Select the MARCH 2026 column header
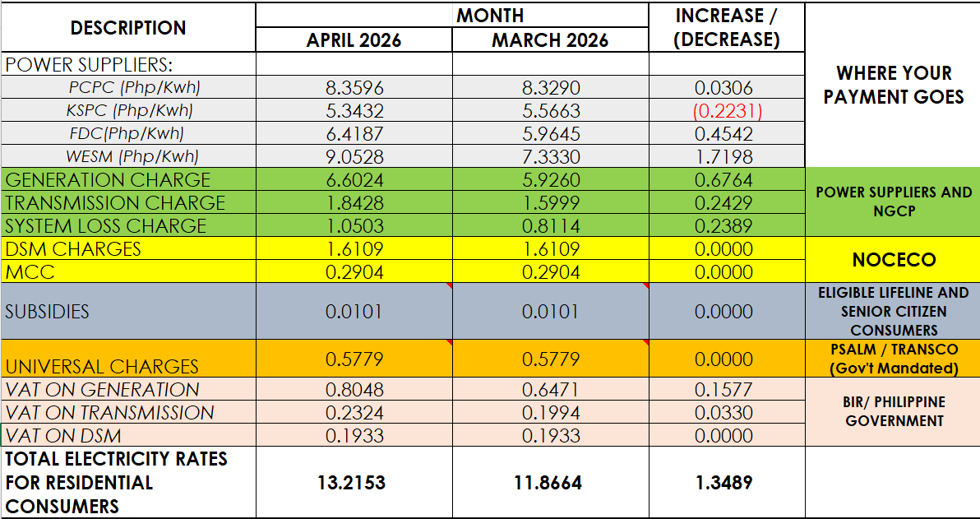 (550, 40)
